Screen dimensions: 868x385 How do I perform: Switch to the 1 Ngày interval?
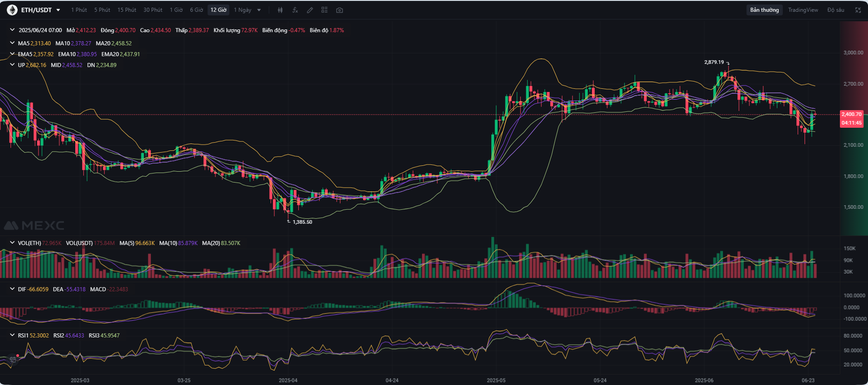coord(242,10)
